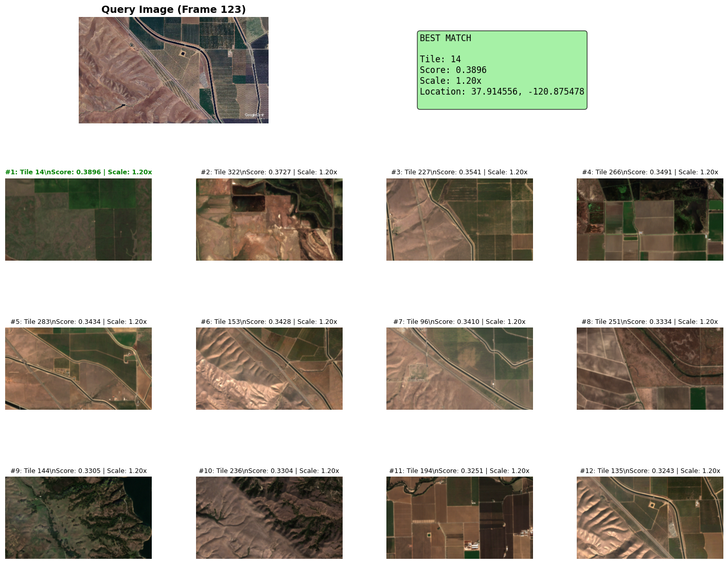Open the #6 Tile 153 thumbnail

[269, 369]
